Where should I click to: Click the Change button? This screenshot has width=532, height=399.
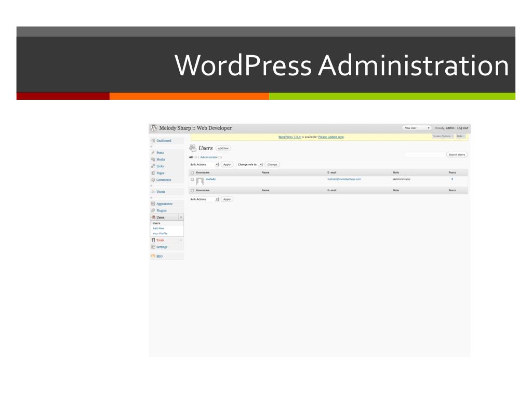[x=272, y=165]
